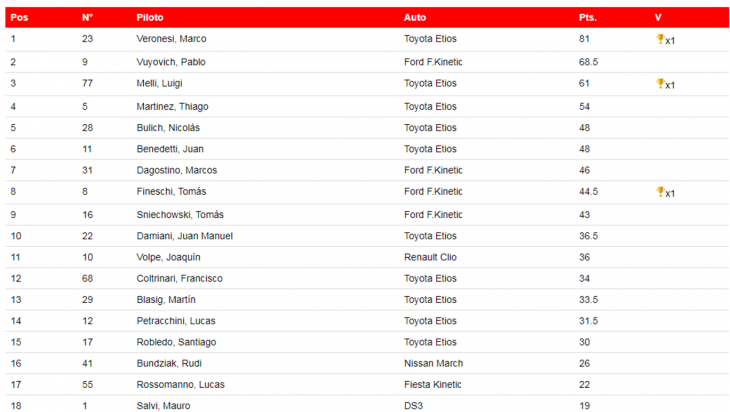Select the Pos column header
The width and height of the screenshot is (730, 412).
tap(19, 18)
